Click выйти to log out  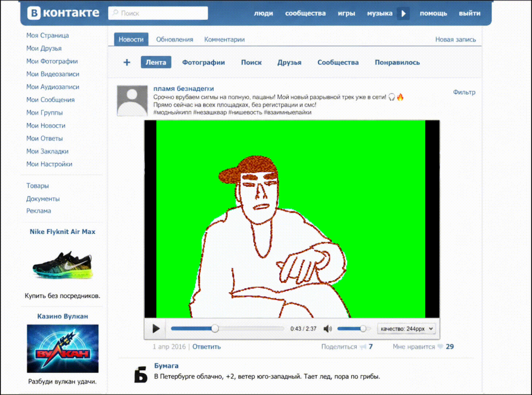(x=470, y=13)
